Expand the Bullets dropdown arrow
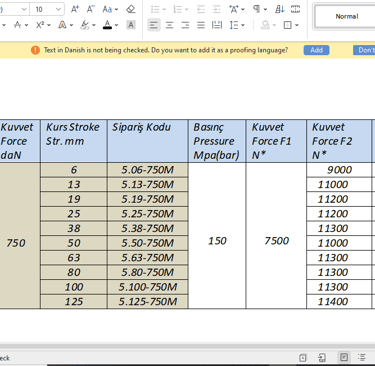The height and width of the screenshot is (366, 375). point(164,9)
